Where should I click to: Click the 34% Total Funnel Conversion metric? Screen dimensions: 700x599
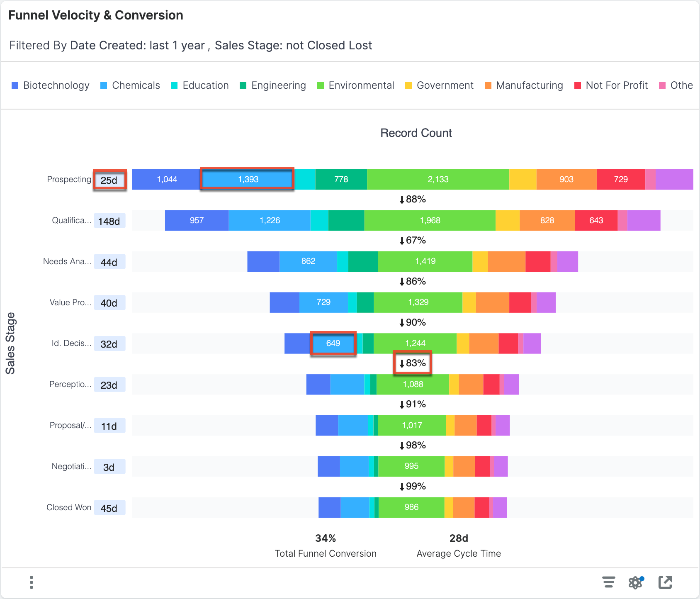(x=325, y=538)
